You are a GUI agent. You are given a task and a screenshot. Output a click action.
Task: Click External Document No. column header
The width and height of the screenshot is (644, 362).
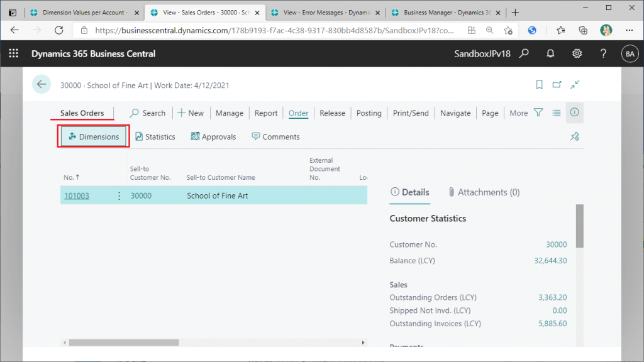pyautogui.click(x=325, y=168)
